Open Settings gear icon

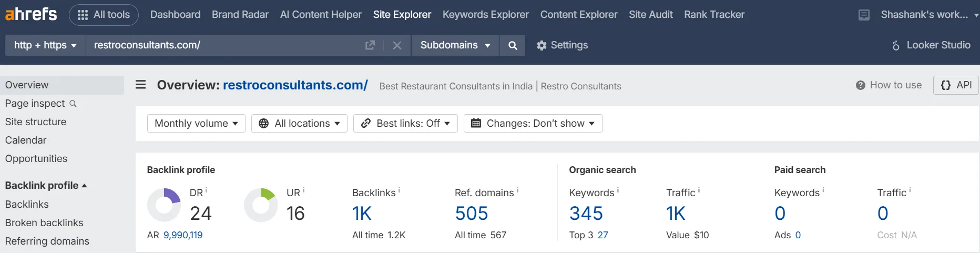(542, 45)
